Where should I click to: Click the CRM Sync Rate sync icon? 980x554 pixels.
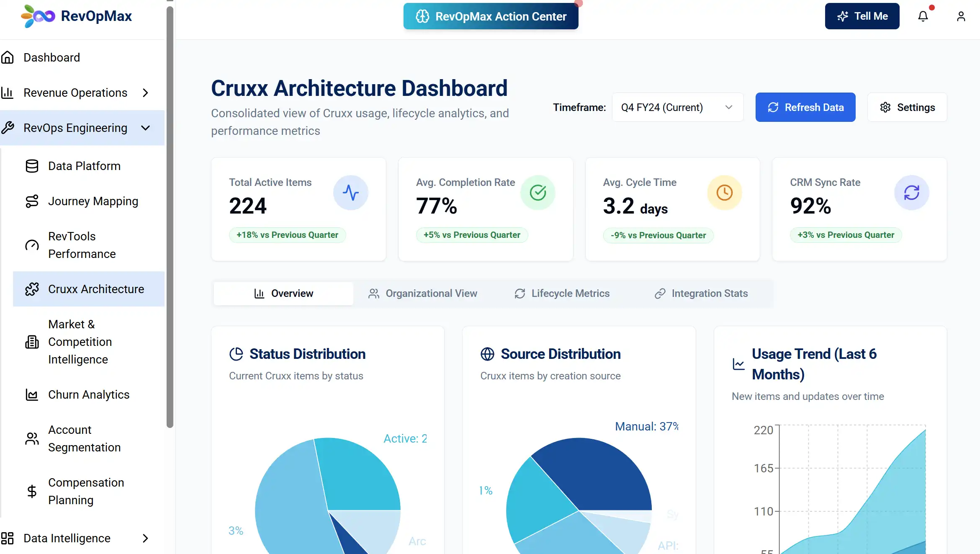(x=911, y=193)
